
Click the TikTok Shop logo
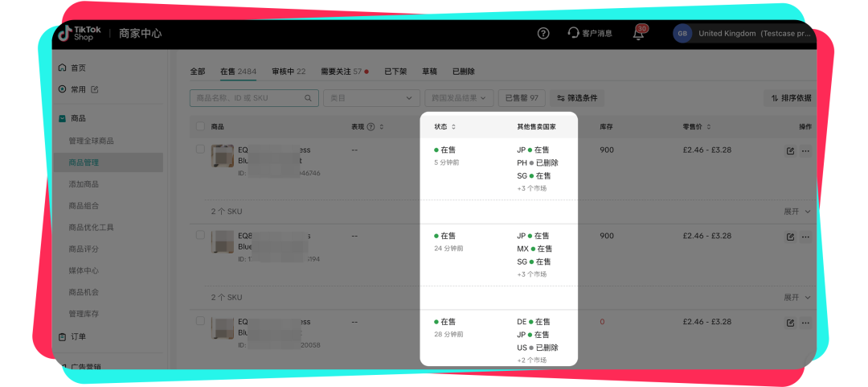tap(79, 33)
